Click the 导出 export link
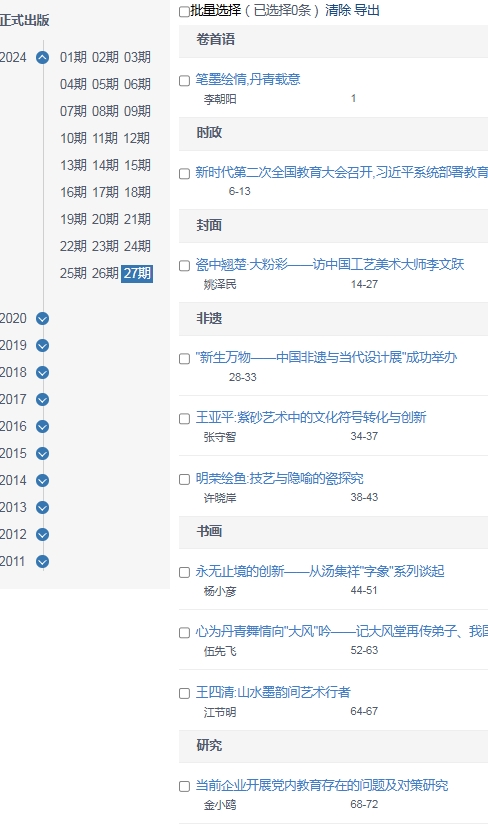The image size is (488, 825). tap(367, 10)
